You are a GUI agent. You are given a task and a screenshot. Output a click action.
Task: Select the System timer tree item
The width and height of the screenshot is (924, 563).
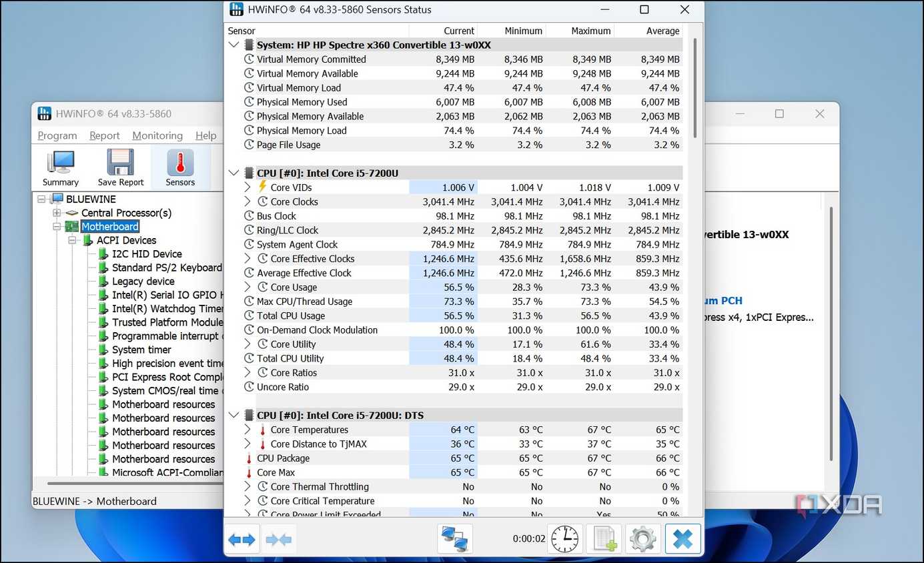coord(141,350)
